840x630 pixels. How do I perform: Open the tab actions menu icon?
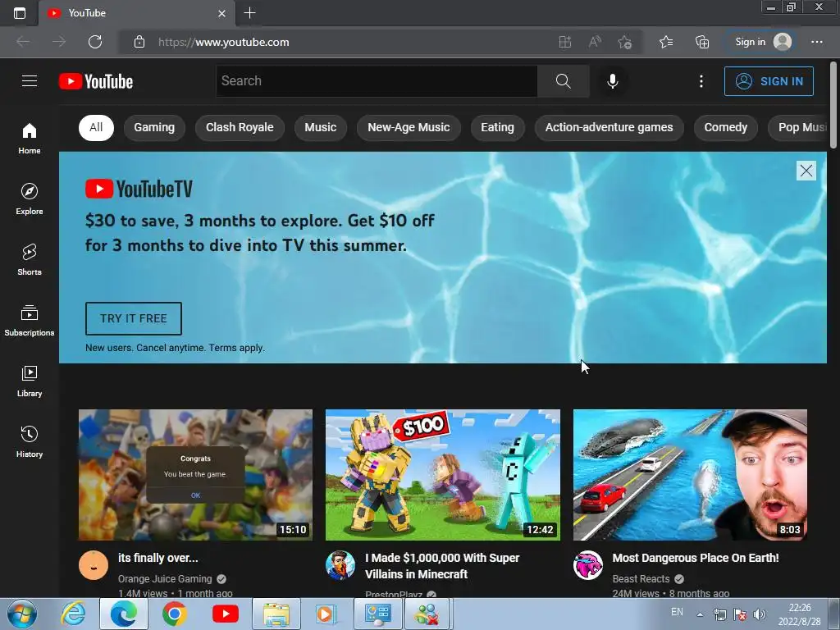click(x=20, y=13)
